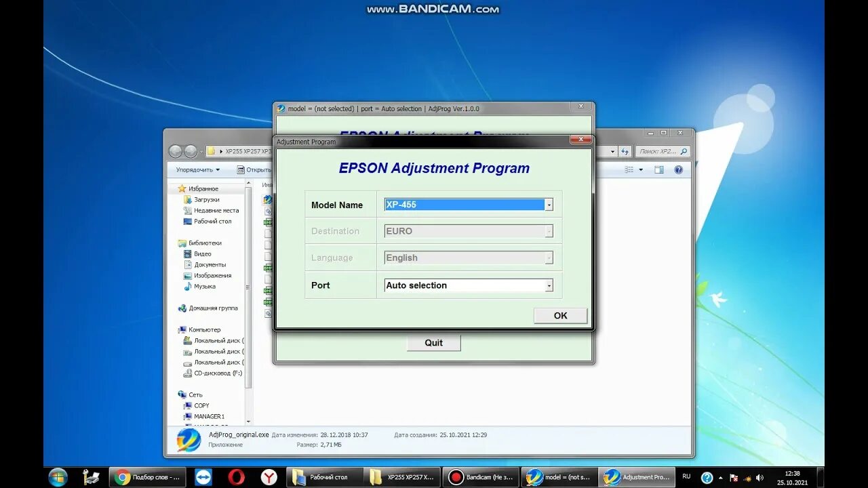Click the Видео library icon
Screen dimensions: 868x488
pos(188,254)
